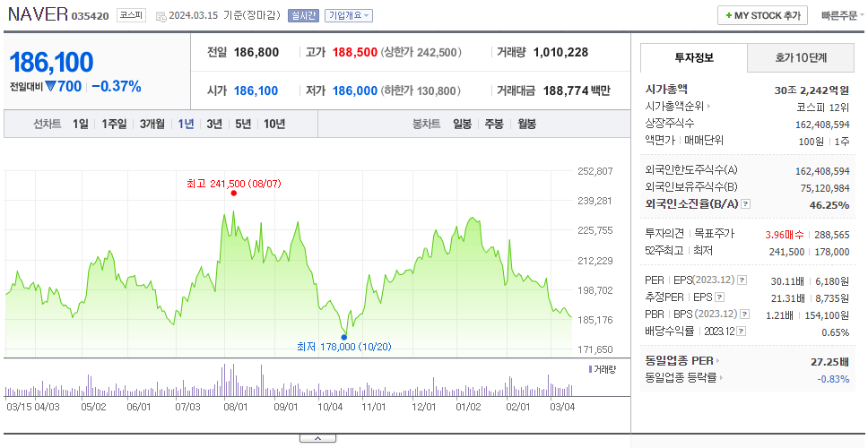Open help icon next to 외국인소진율(B/A)
This screenshot has height=448, width=868.
746,204
